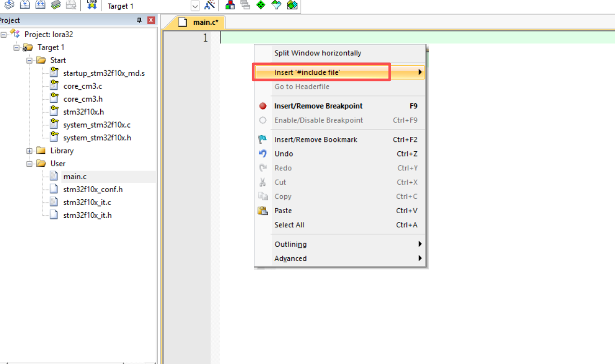The height and width of the screenshot is (364, 615).
Task: Open Options for Target magic wand icon
Action: point(209,5)
